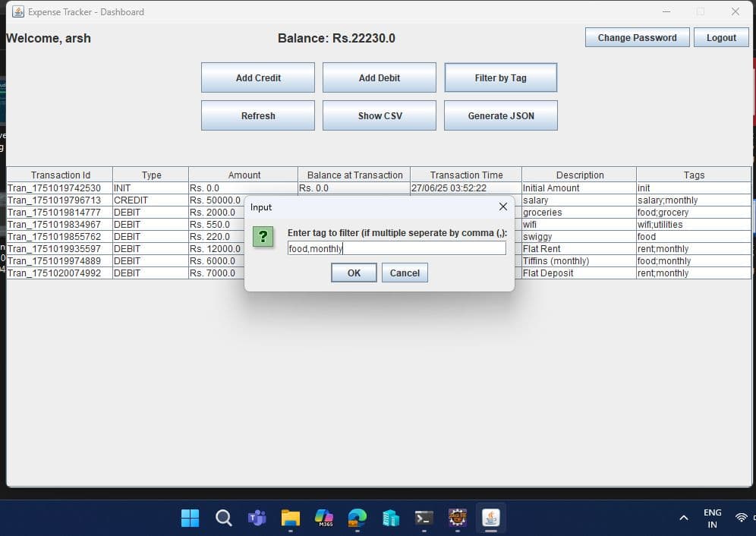Launch Microsoft Teams from taskbar
756x536 pixels.
point(257,518)
